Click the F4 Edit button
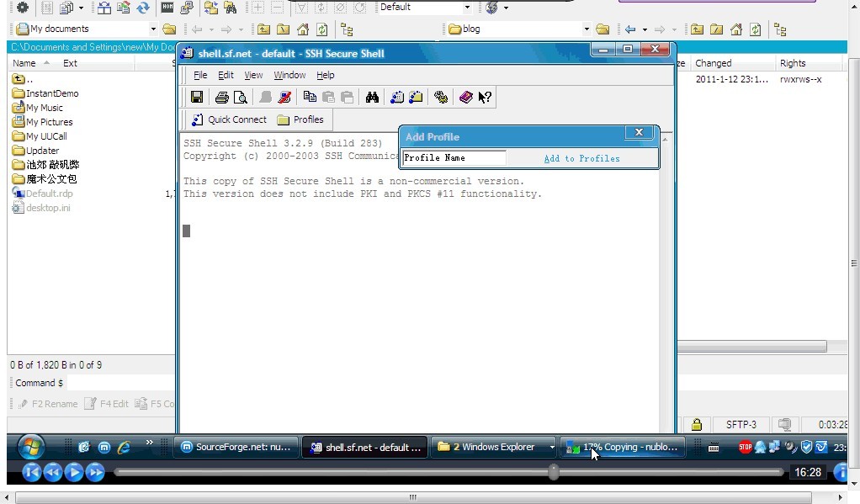 tap(106, 404)
